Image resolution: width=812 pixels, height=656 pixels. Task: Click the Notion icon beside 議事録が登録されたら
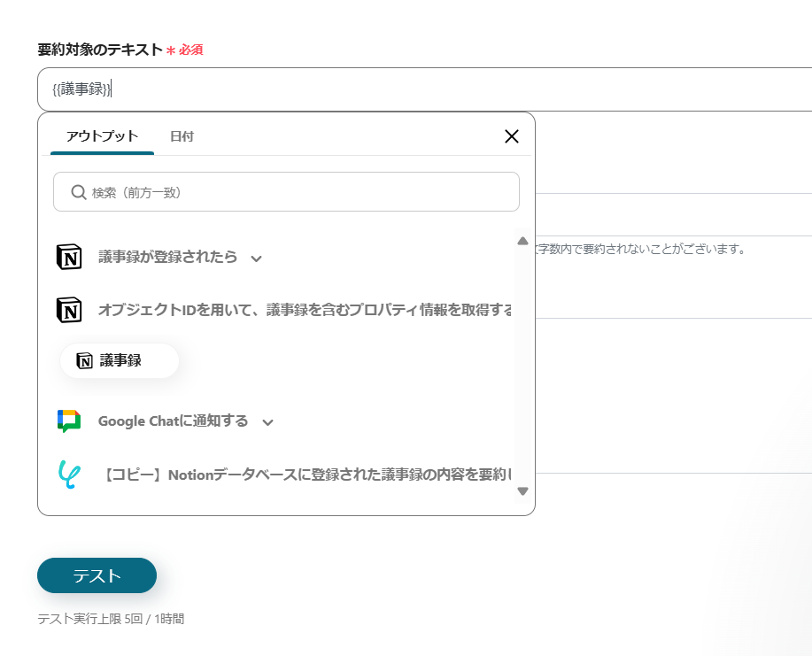pos(69,257)
